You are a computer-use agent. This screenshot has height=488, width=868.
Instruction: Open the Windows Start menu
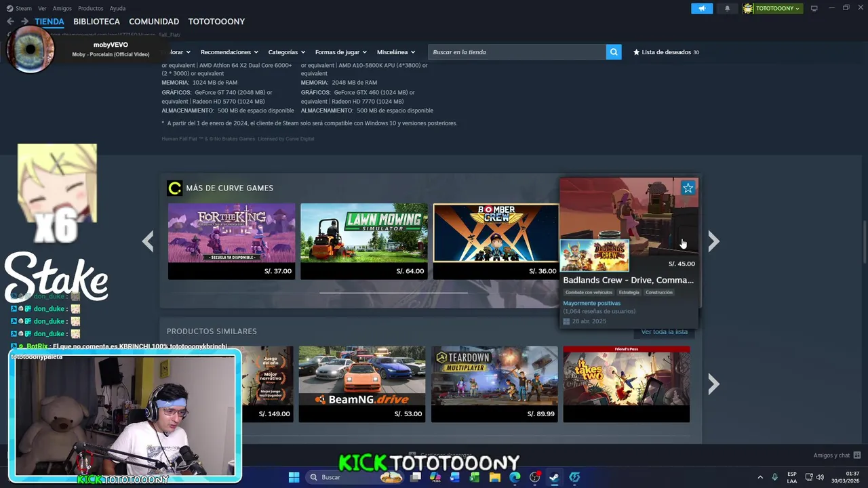click(294, 477)
